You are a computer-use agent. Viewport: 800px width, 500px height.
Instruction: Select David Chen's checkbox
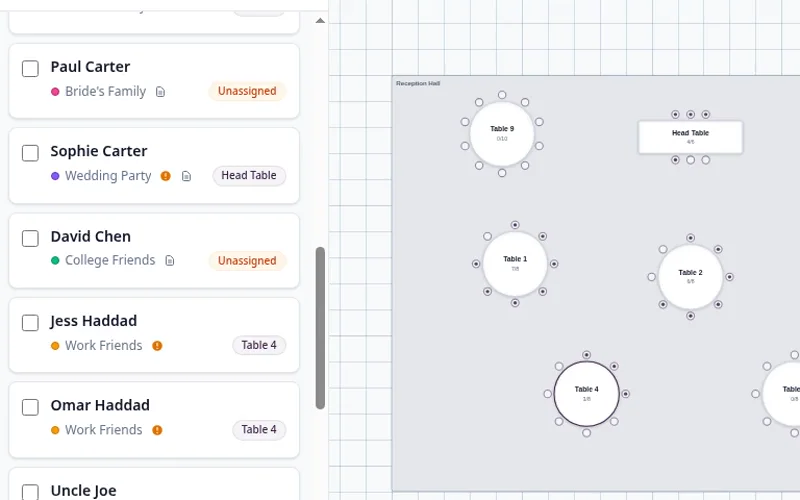(x=30, y=238)
